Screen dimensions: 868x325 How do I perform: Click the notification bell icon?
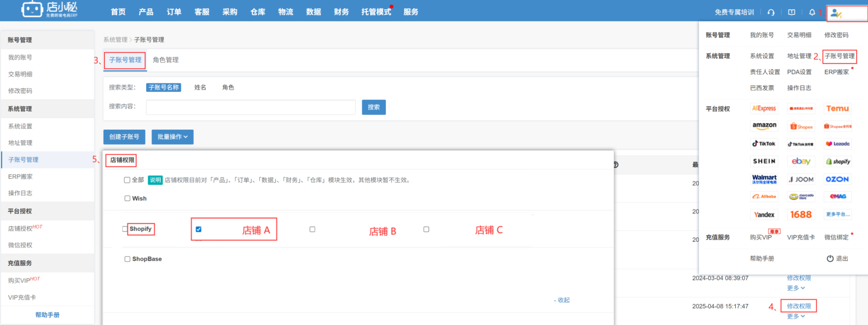click(812, 13)
